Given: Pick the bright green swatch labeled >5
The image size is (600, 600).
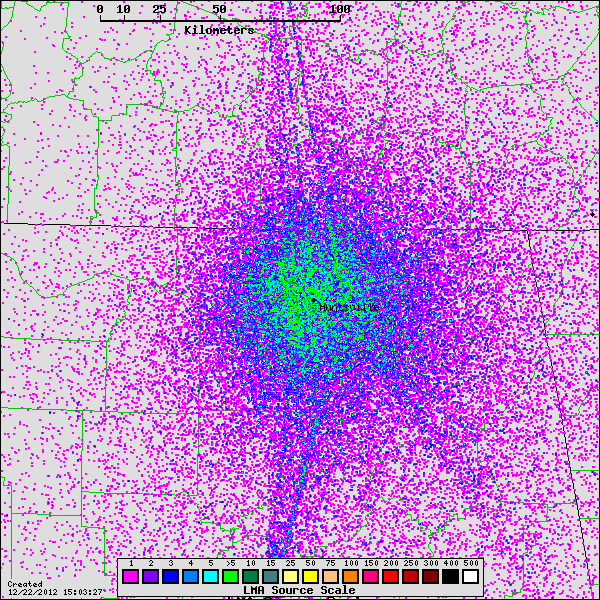Looking at the screenshot, I should pos(230,577).
